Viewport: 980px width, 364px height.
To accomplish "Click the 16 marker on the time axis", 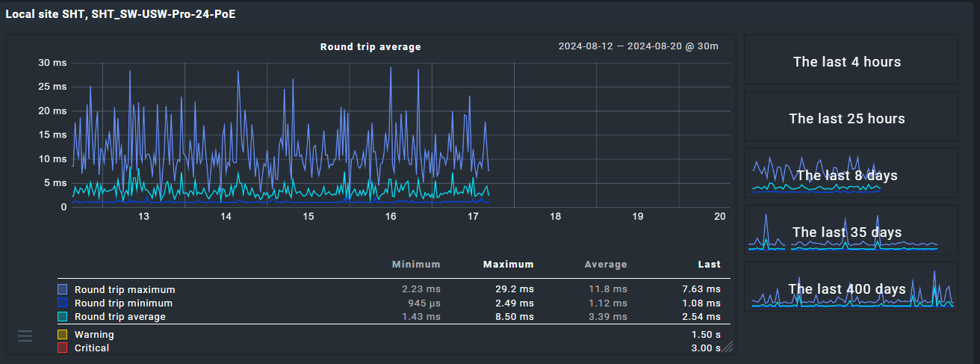I will [x=390, y=217].
